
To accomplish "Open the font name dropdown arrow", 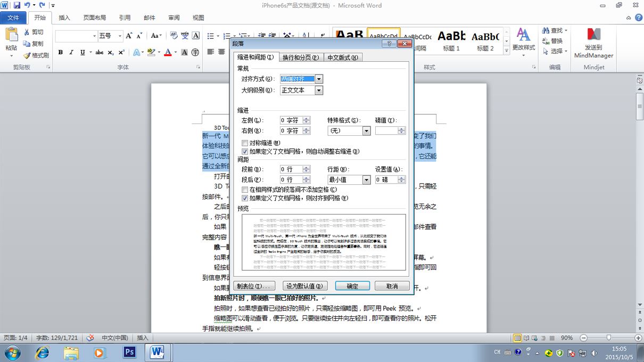I will tap(95, 36).
